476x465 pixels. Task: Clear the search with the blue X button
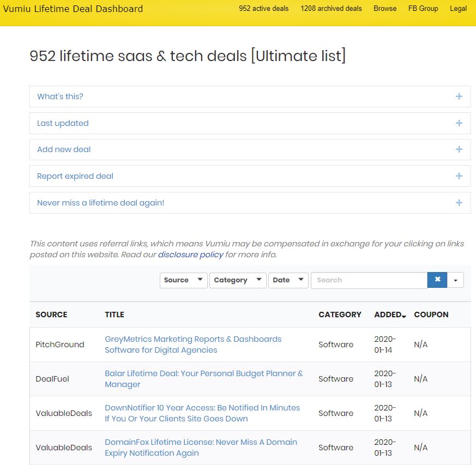pyautogui.click(x=437, y=280)
